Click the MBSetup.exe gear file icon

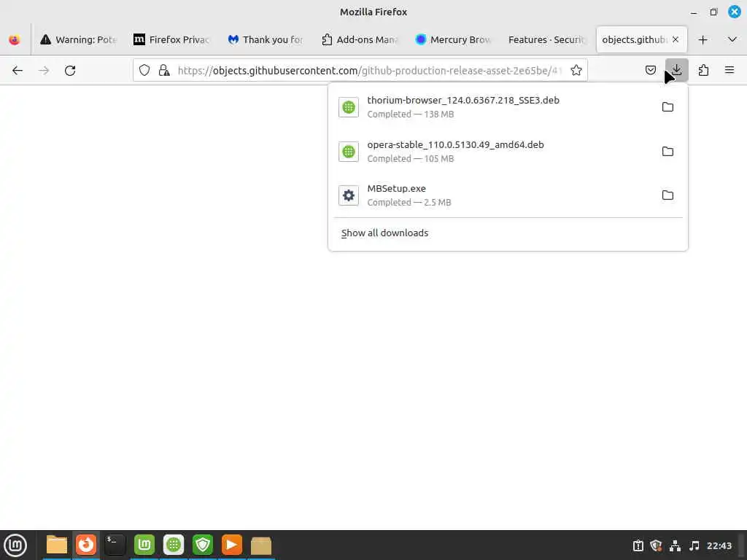tap(349, 195)
